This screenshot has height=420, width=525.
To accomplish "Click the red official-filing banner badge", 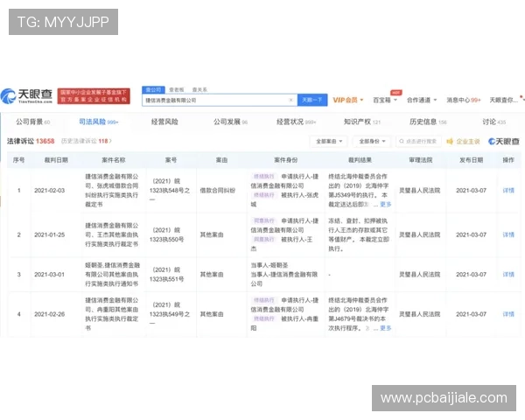I will coord(94,96).
